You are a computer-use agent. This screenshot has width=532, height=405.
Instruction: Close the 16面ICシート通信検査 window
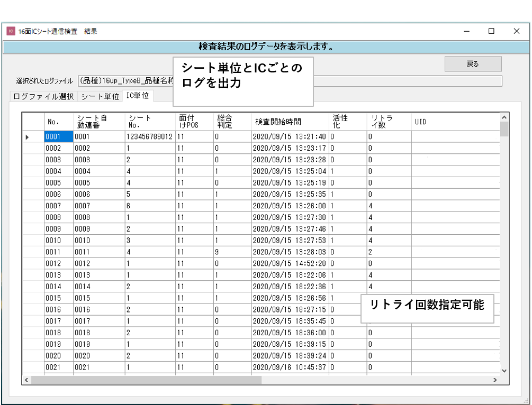point(517,31)
